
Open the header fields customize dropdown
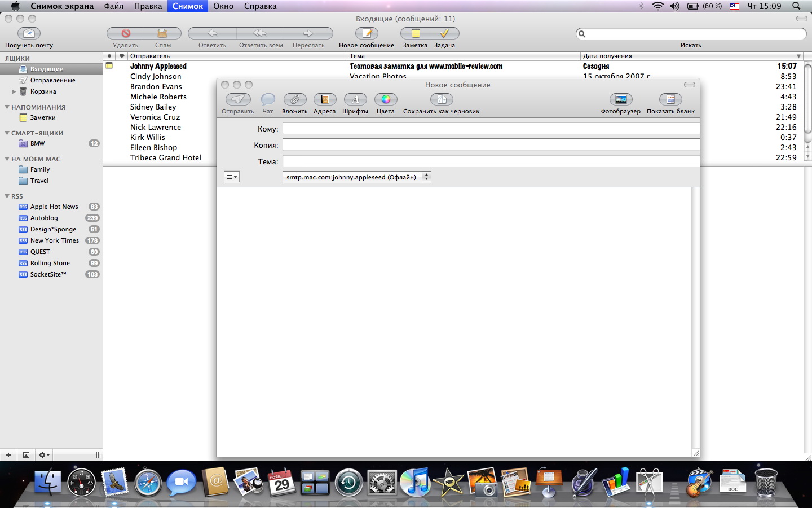(x=232, y=177)
